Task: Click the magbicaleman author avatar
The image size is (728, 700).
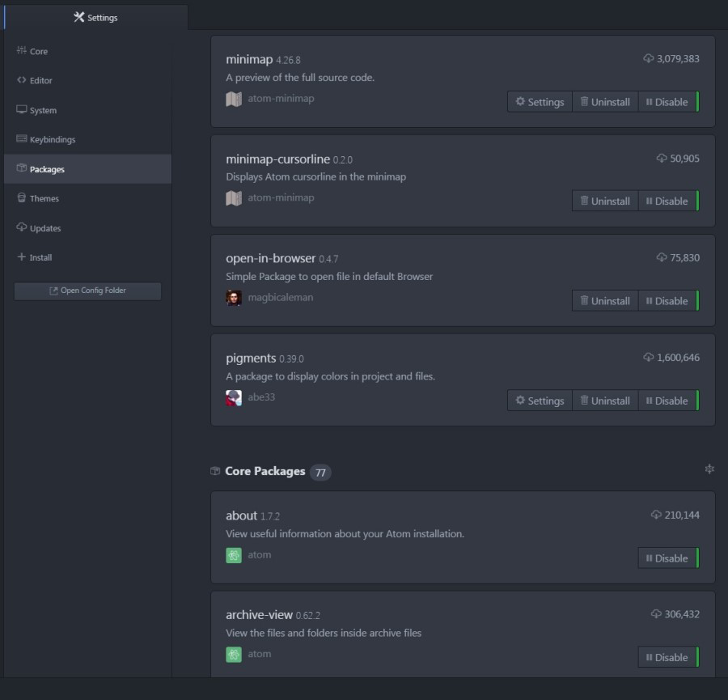Action: pyautogui.click(x=234, y=298)
